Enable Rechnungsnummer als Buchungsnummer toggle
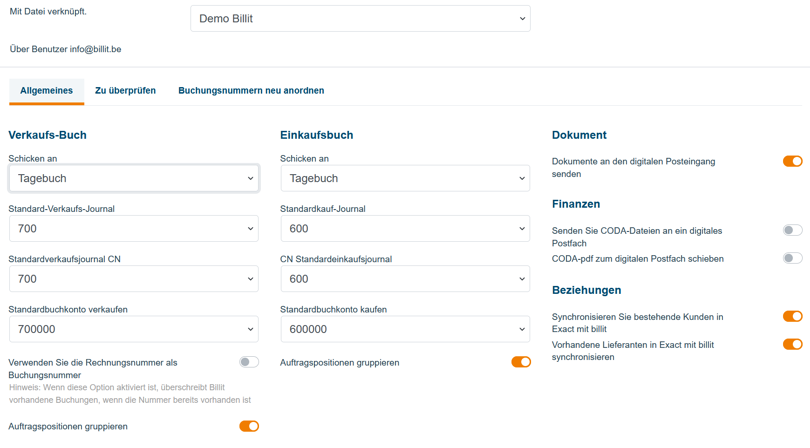This screenshot has height=448, width=810. (x=249, y=362)
